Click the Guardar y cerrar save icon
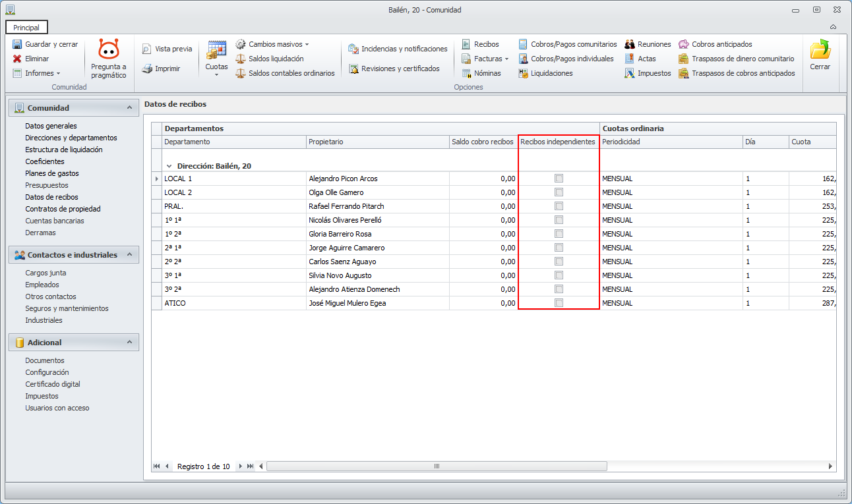The image size is (852, 504). click(18, 44)
